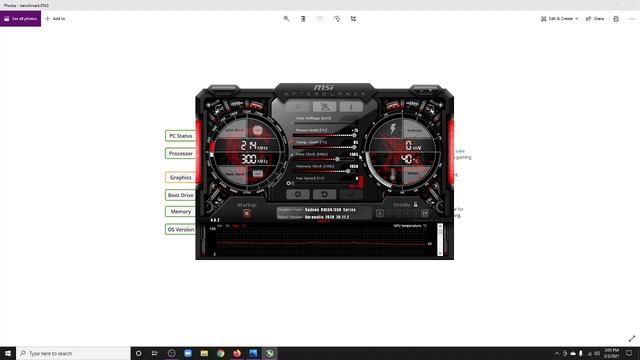The image size is (640, 360).
Task: Open the volume control in tray
Action: click(x=597, y=353)
